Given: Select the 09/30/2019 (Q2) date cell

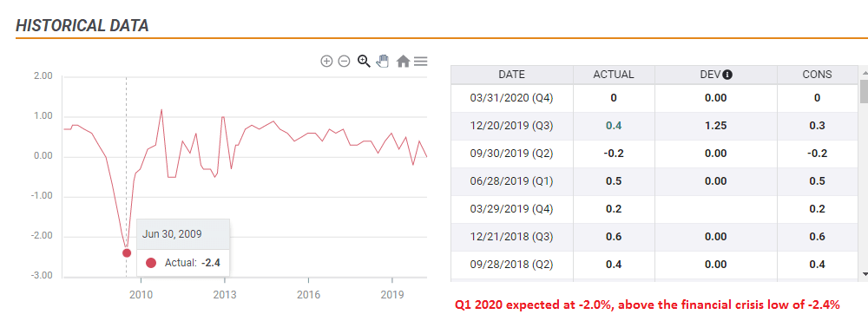Looking at the screenshot, I should (x=511, y=154).
